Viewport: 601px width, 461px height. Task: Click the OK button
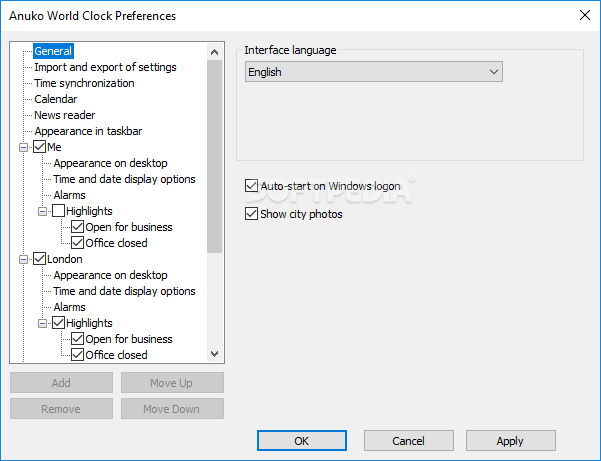tap(302, 441)
